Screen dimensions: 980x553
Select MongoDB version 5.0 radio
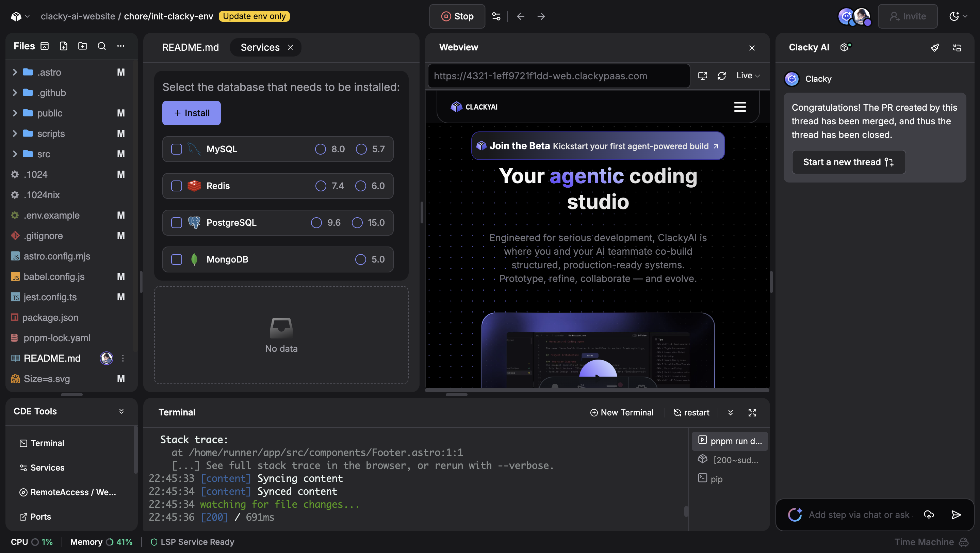(360, 259)
